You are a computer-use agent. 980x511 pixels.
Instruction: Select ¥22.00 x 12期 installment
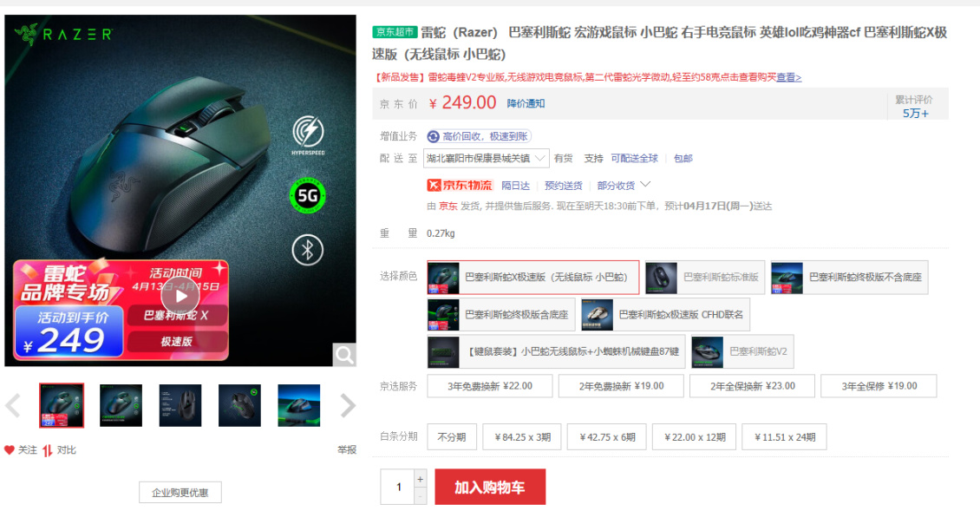[694, 436]
